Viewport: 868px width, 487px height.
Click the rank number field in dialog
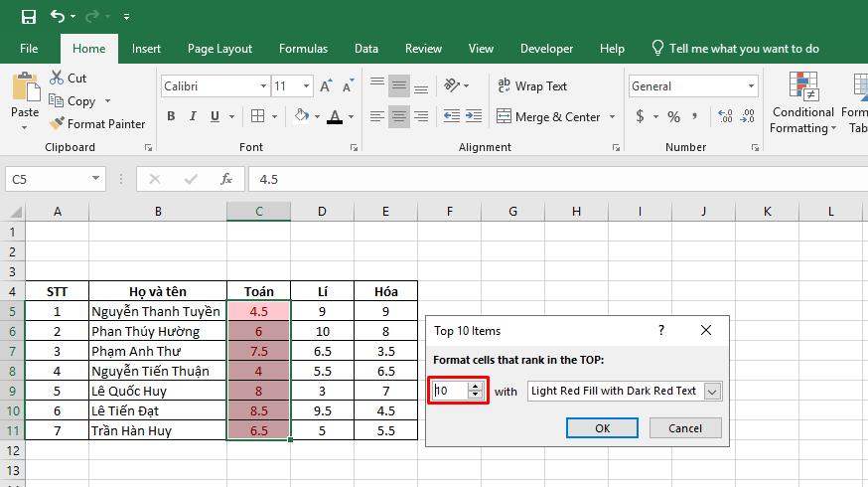450,391
